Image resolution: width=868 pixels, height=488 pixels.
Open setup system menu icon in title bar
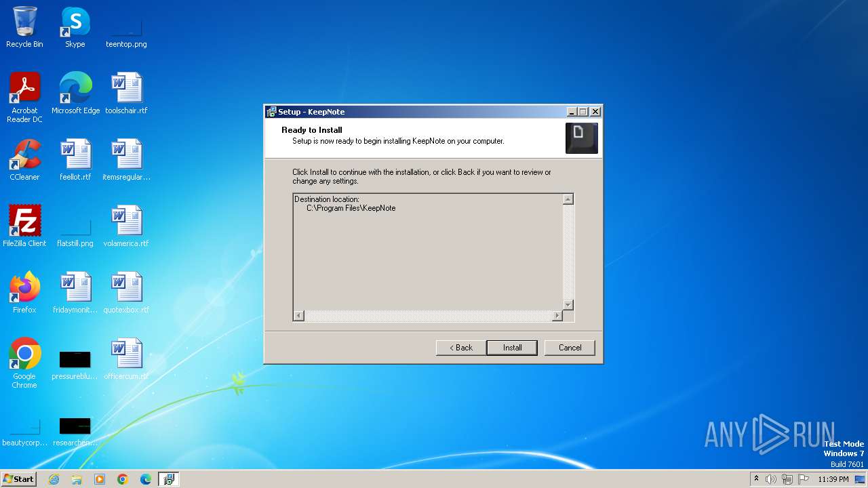tap(271, 112)
